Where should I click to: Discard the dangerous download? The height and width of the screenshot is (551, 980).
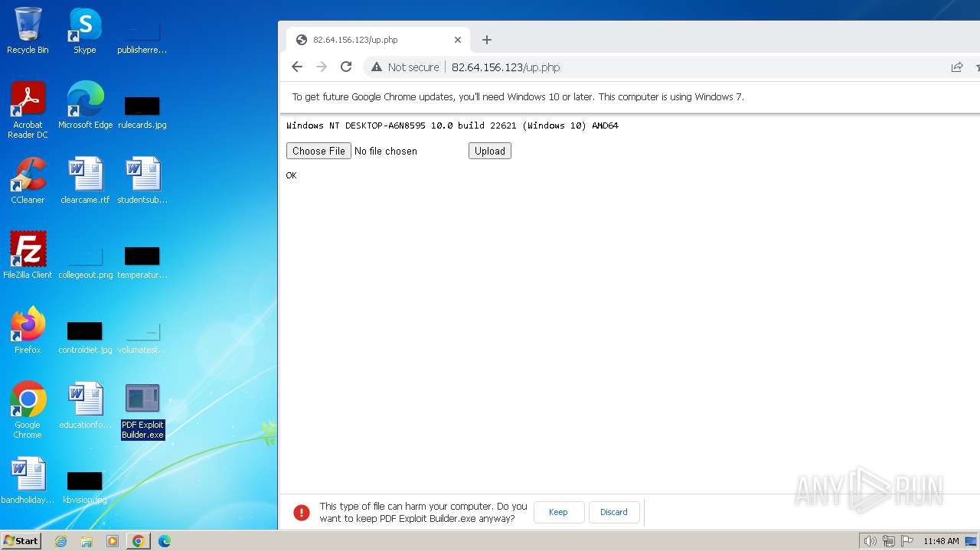click(614, 512)
